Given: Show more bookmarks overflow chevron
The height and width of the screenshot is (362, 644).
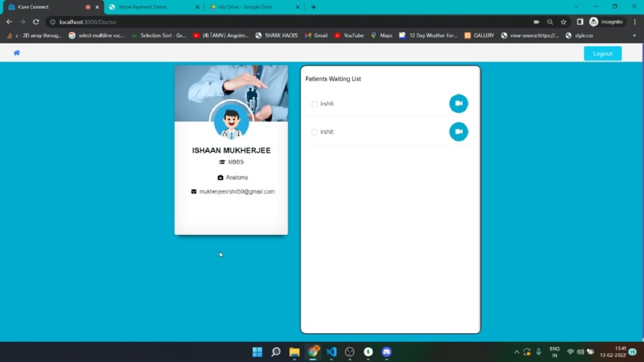Looking at the screenshot, I should click(634, 36).
